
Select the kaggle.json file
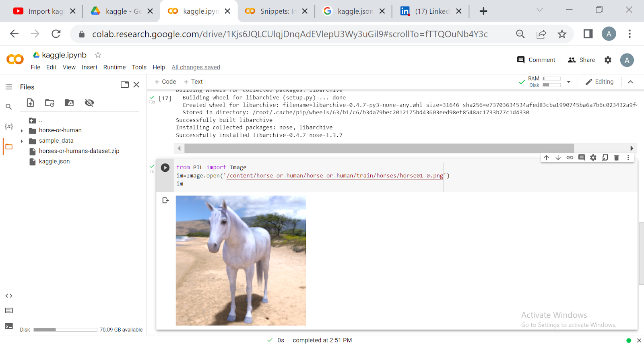pos(54,162)
